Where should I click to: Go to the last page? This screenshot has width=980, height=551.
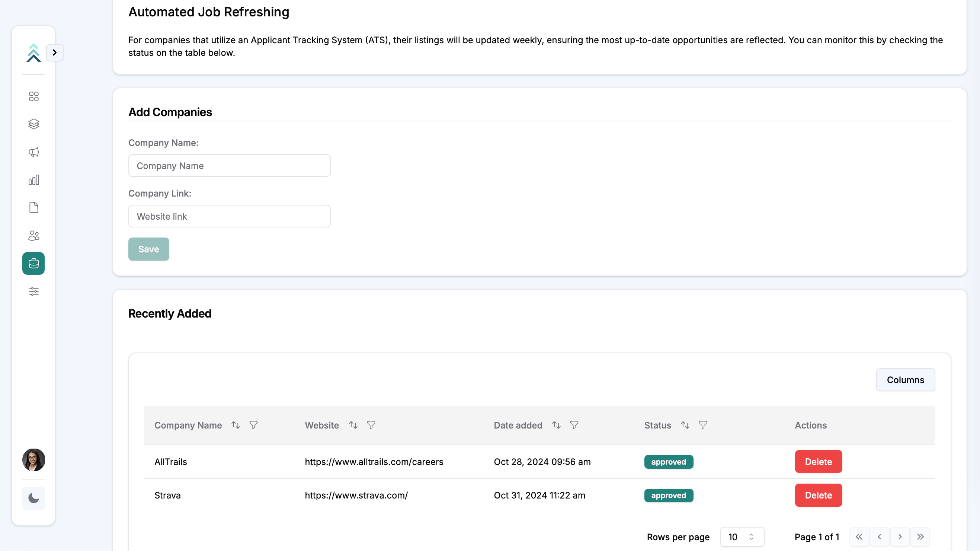pos(920,537)
